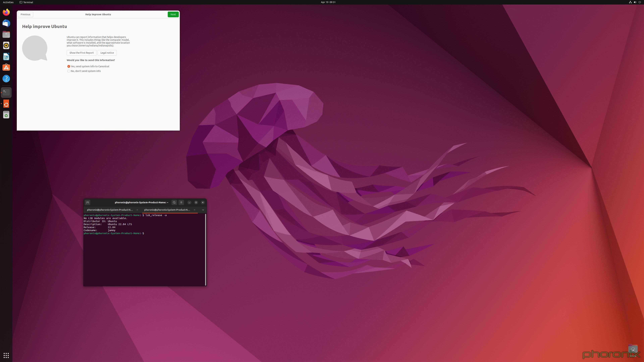
Task: Select No don't send system info
Action: (69, 71)
